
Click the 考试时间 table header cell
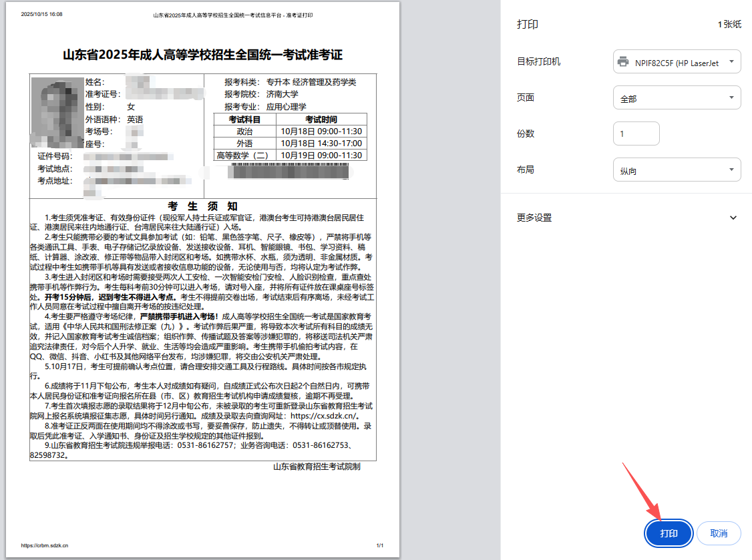(321, 119)
